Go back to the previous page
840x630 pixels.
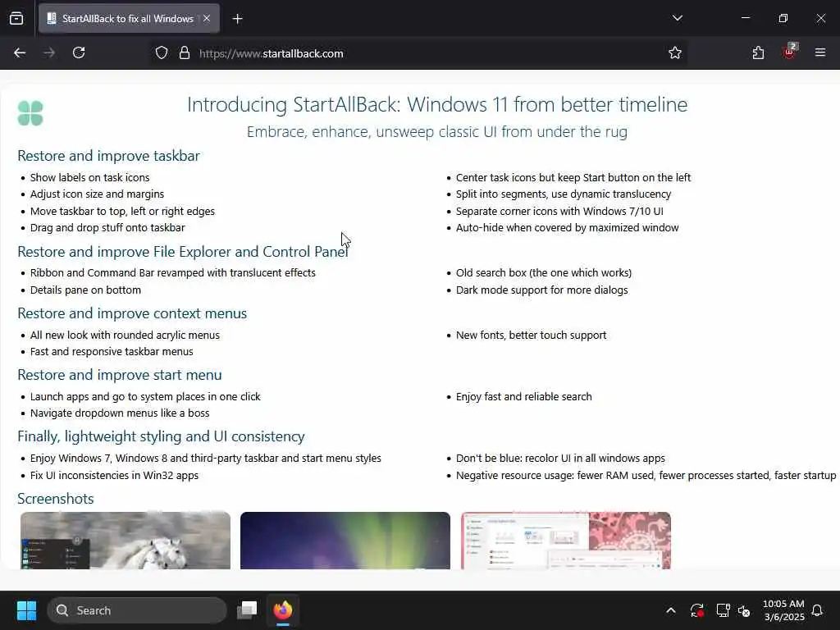(x=20, y=52)
